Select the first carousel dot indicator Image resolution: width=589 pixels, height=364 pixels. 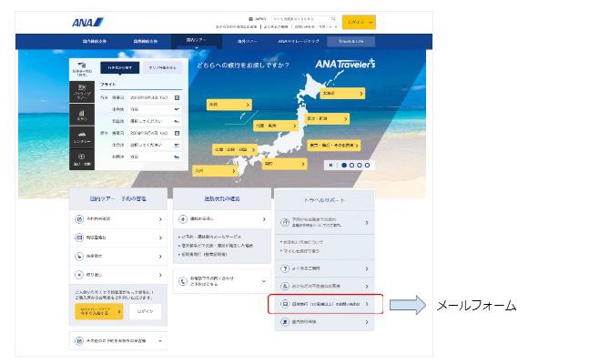pos(344,165)
